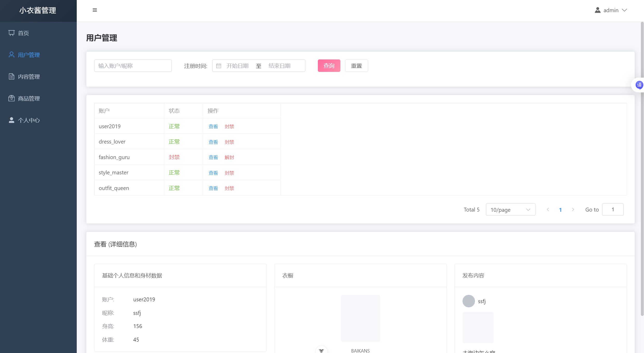Unban fashion_guru with 解封
This screenshot has width=644, height=353.
229,157
